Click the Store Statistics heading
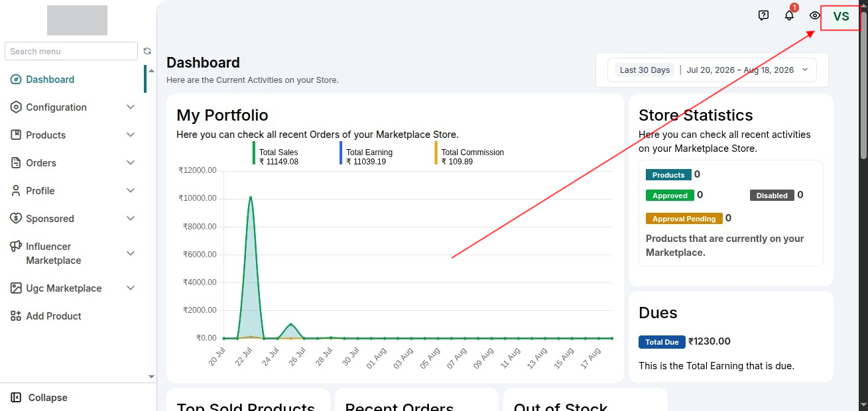Screen dimensions: 868x411 click(696, 115)
